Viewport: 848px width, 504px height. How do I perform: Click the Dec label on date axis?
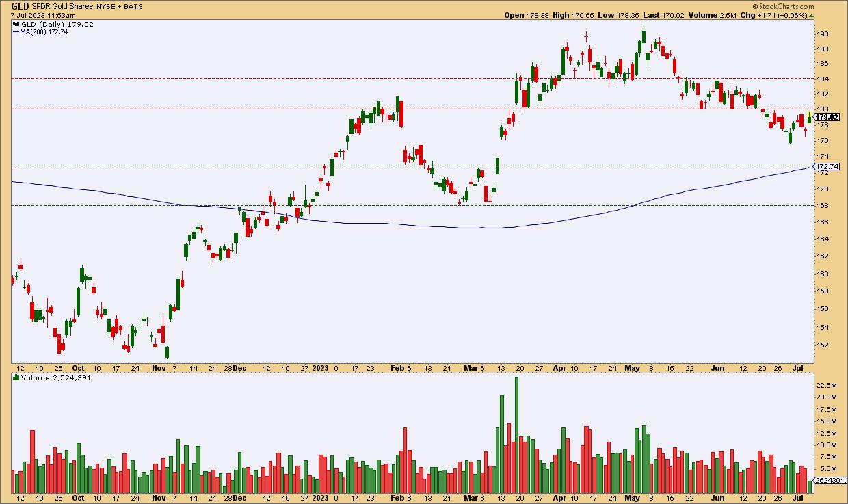(239, 367)
